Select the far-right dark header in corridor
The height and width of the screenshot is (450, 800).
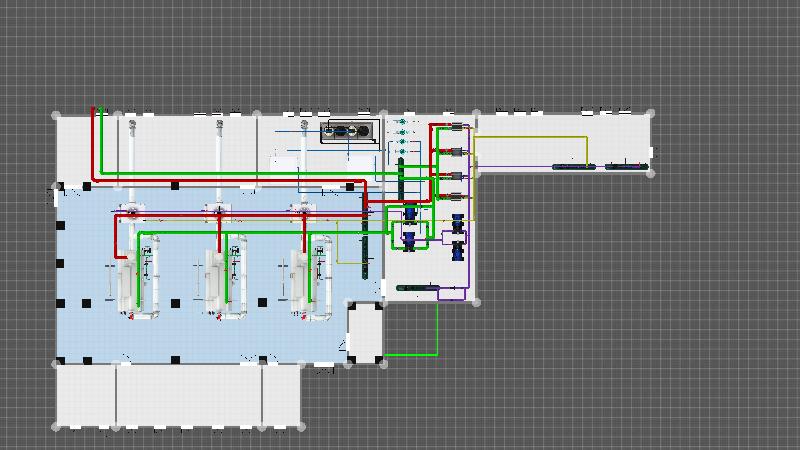click(627, 166)
